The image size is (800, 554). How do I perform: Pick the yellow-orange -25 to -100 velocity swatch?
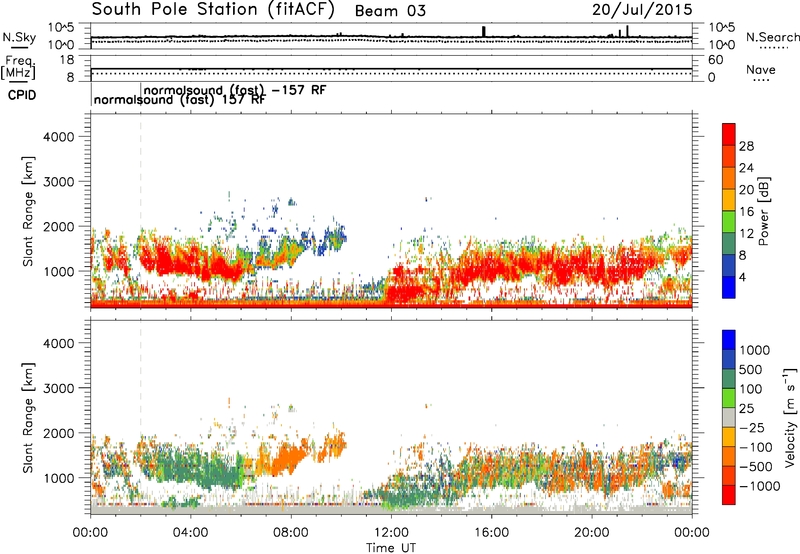pos(729,437)
